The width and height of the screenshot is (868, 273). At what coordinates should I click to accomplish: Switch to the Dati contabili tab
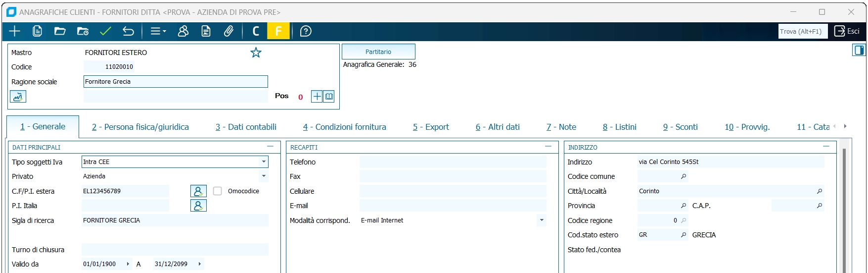point(246,127)
